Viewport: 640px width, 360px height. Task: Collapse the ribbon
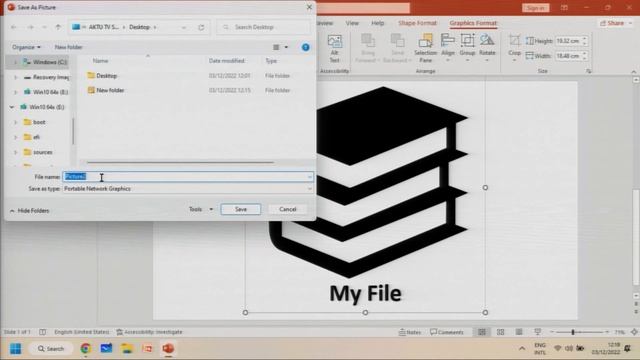(x=633, y=71)
